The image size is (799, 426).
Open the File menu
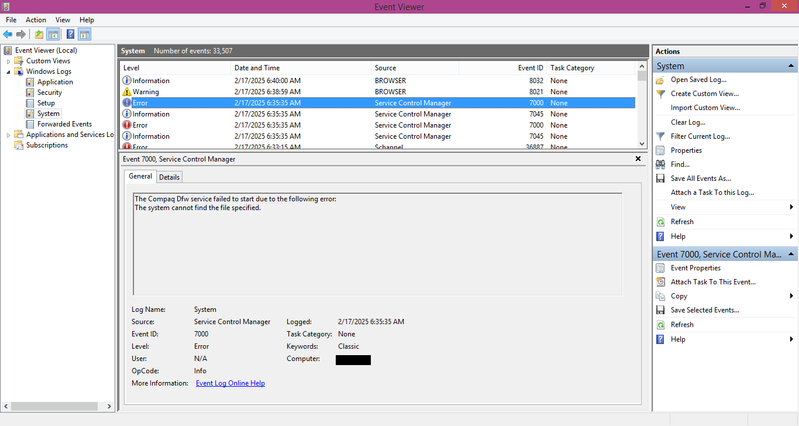[x=11, y=20]
